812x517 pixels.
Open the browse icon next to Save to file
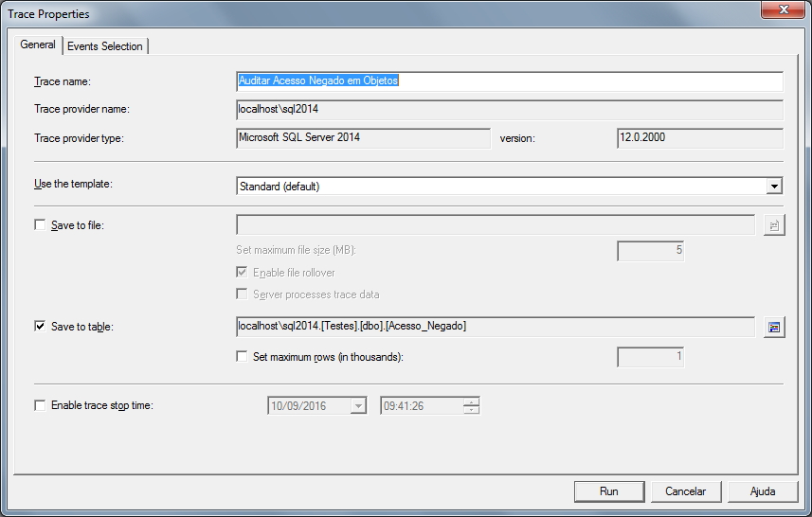coord(774,225)
